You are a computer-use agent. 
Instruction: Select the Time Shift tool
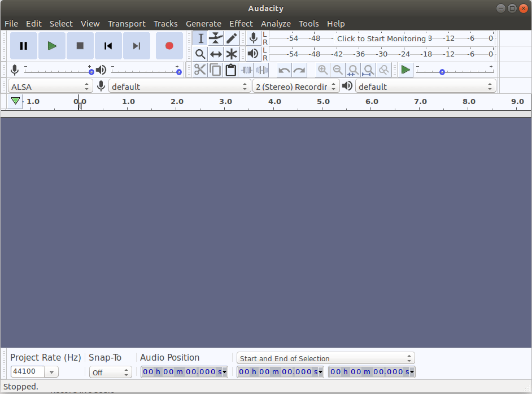216,54
